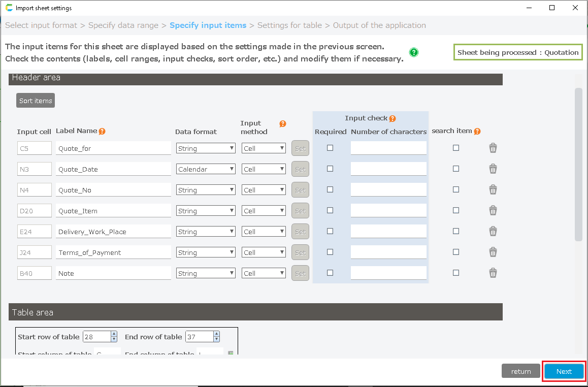Delete the Quote_for row via trash icon
Viewport: 588px width, 387px height.
click(x=493, y=148)
